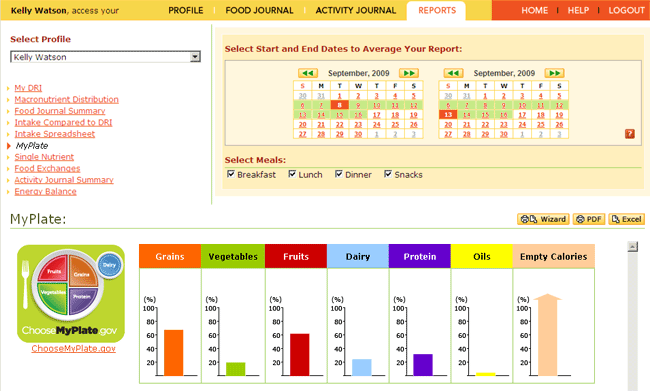Go back a month on end calendar
This screenshot has width=650, height=391.
pos(453,73)
